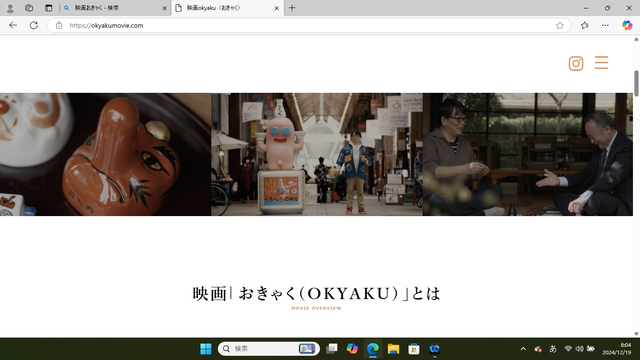Show hidden system tray icons
The height and width of the screenshot is (360, 640).
tap(523, 349)
